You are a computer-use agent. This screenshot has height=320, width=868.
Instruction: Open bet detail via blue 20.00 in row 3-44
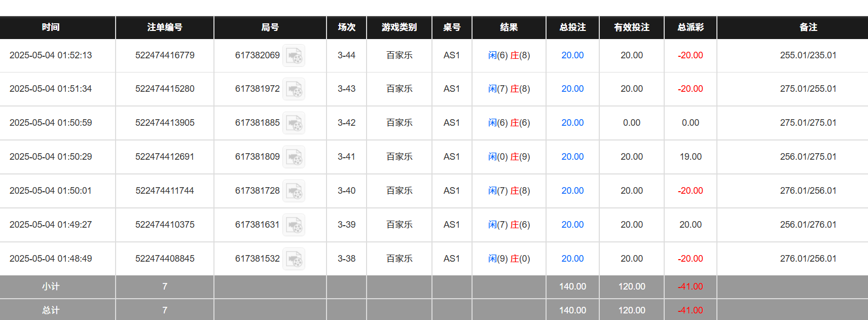coord(572,56)
